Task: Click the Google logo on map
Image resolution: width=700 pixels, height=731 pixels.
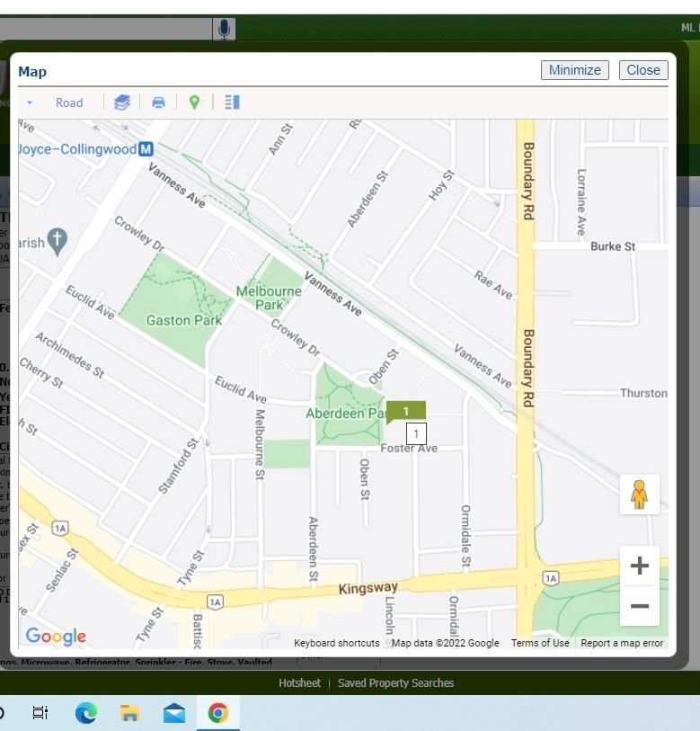Action: (x=56, y=636)
